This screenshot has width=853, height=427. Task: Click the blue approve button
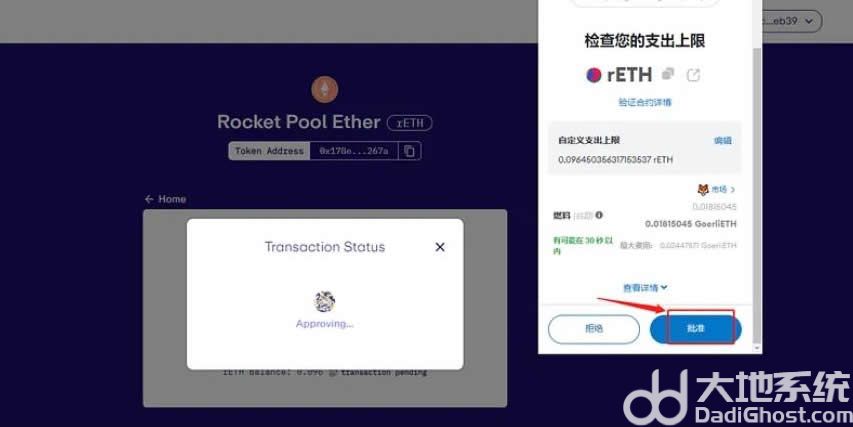coord(696,329)
